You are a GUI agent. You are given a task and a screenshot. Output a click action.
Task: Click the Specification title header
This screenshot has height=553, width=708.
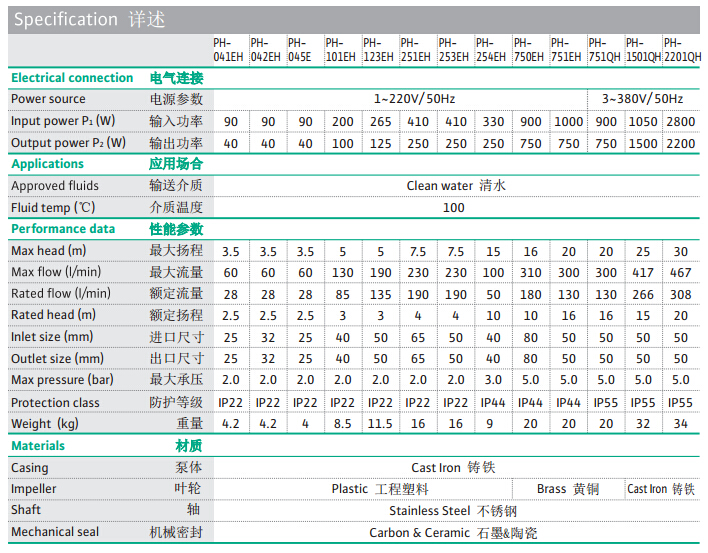point(90,19)
